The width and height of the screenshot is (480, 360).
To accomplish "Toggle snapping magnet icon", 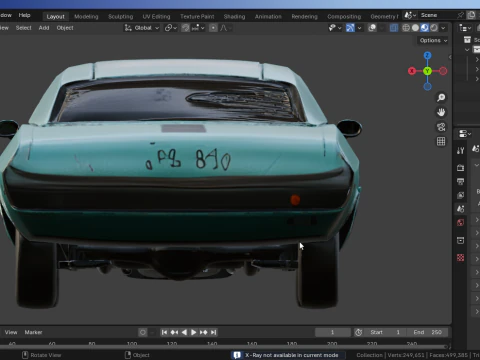I will [185, 28].
